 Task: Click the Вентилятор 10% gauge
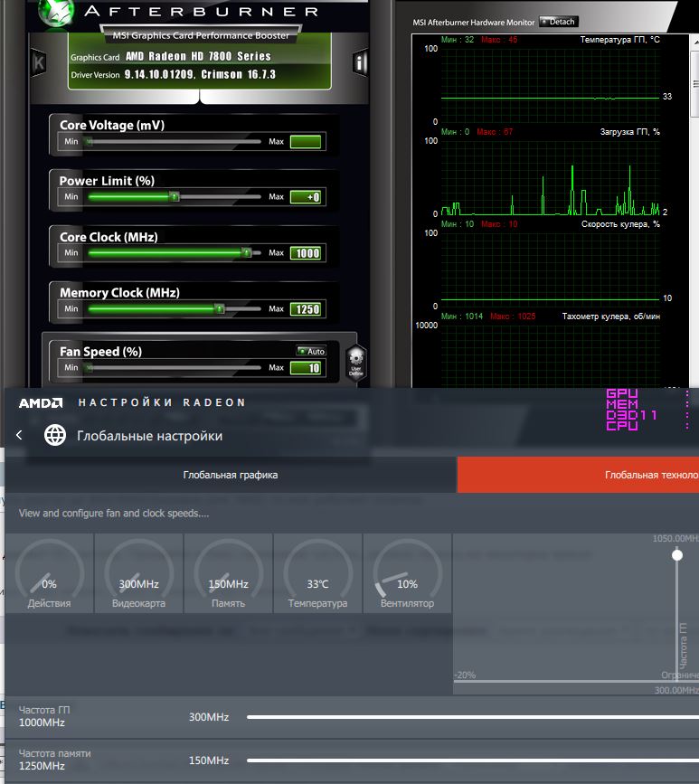click(407, 573)
